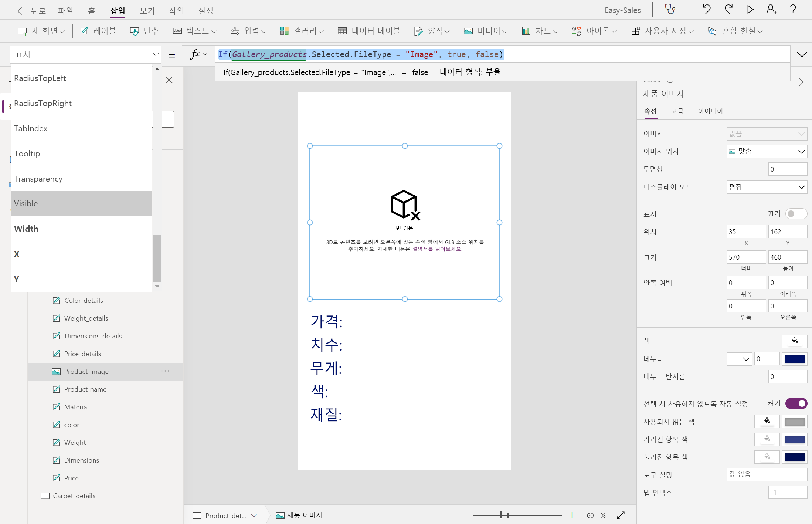Viewport: 812px width, 524px height.
Task: Open the 보기 menu
Action: pyautogui.click(x=147, y=11)
